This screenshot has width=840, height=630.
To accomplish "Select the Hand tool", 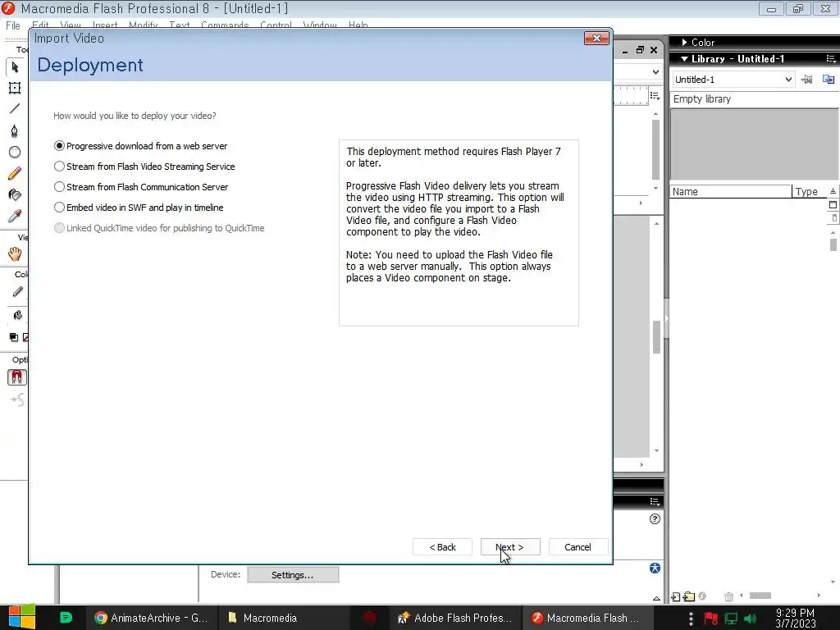I will tap(15, 254).
